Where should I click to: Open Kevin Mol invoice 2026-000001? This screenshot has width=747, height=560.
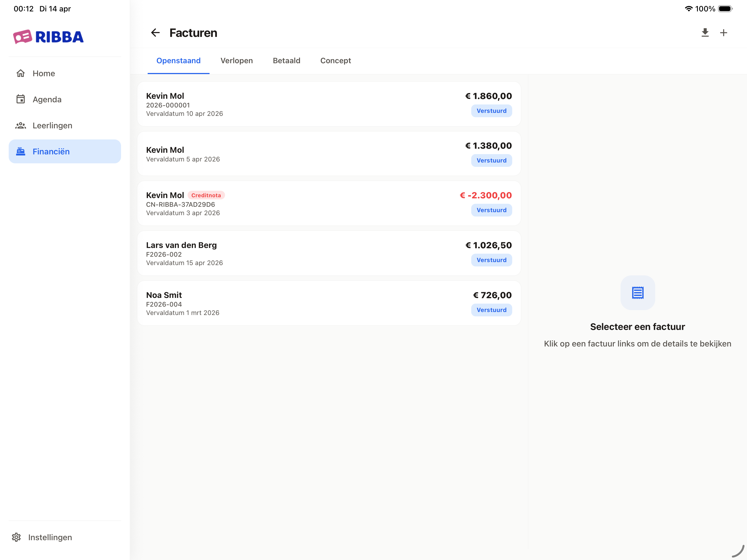pos(329,104)
